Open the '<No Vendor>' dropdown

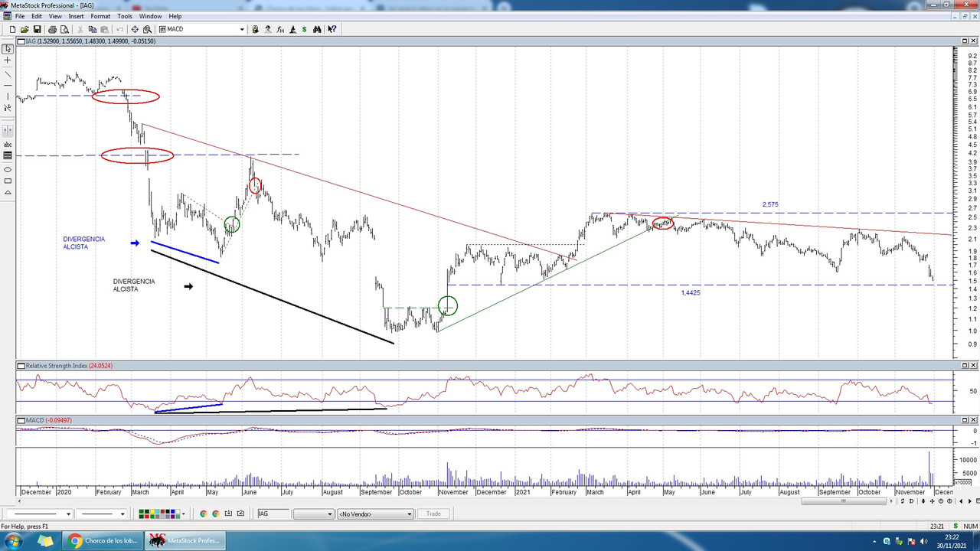click(375, 514)
